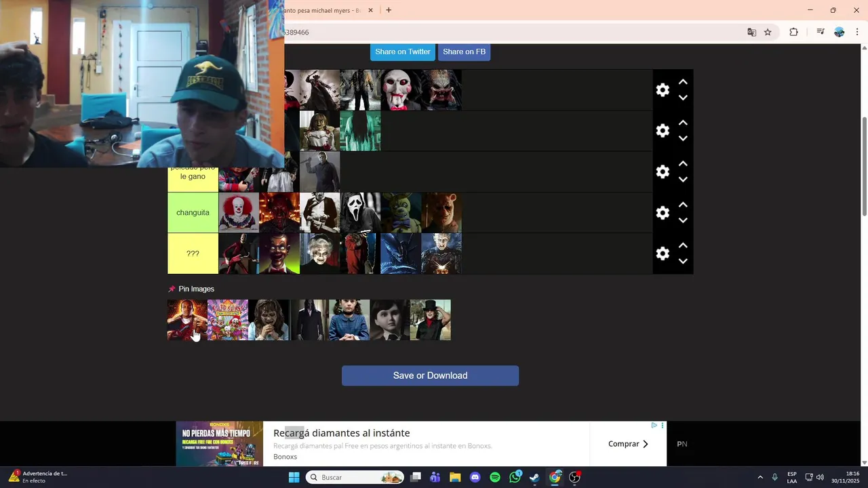This screenshot has height=488, width=868.
Task: Show hidden system tray icons
Action: 760,477
